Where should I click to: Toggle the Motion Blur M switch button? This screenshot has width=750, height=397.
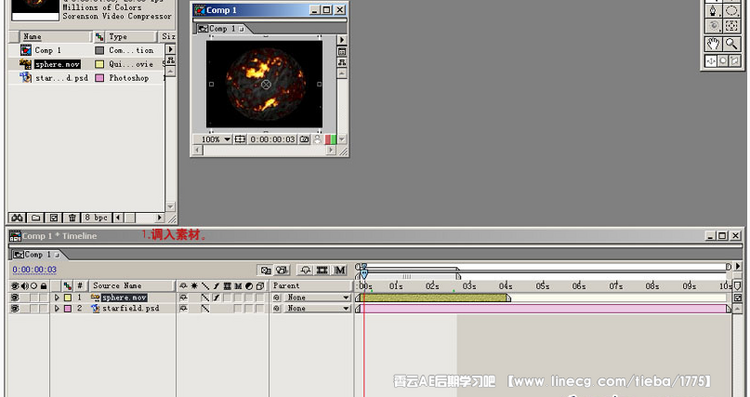pos(340,270)
